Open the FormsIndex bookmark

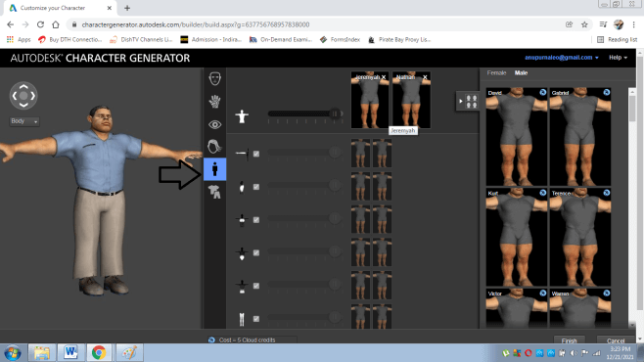point(340,39)
